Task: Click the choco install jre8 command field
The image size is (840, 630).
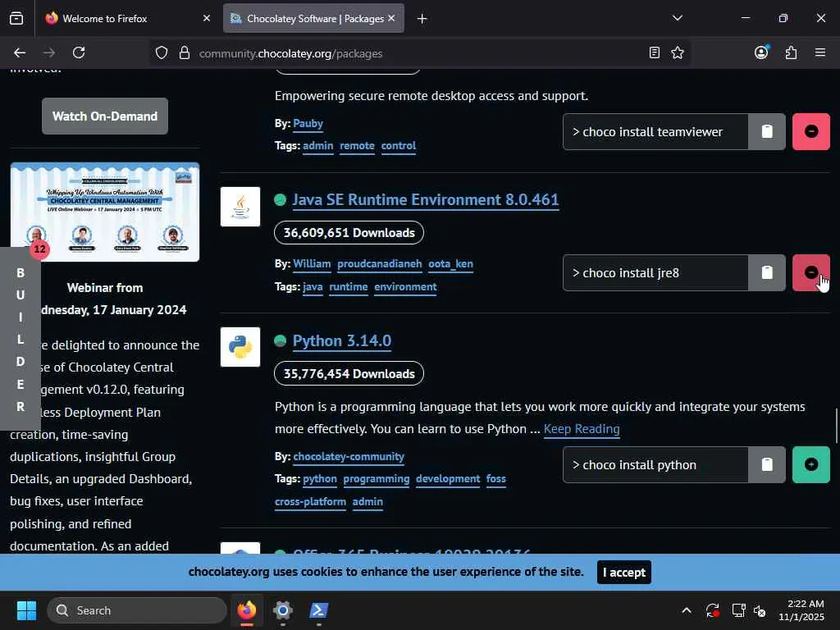Action: click(655, 272)
